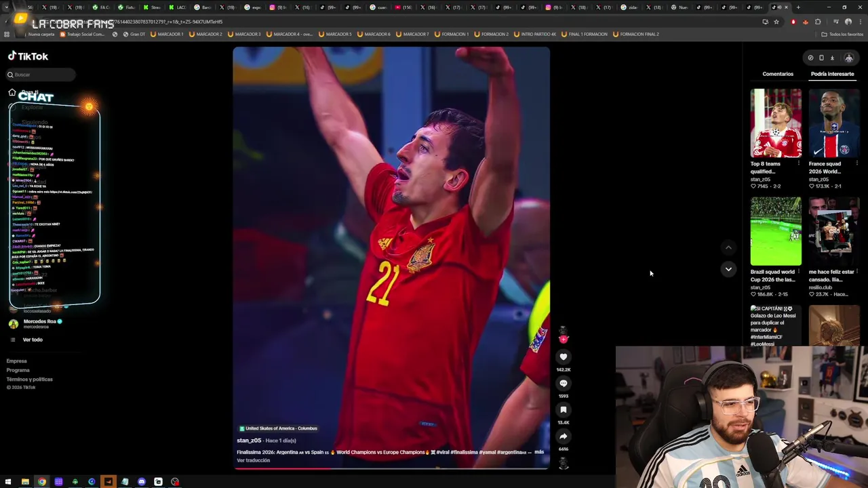Go to the previous video with the up arrow
The width and height of the screenshot is (868, 488).
pos(728,247)
